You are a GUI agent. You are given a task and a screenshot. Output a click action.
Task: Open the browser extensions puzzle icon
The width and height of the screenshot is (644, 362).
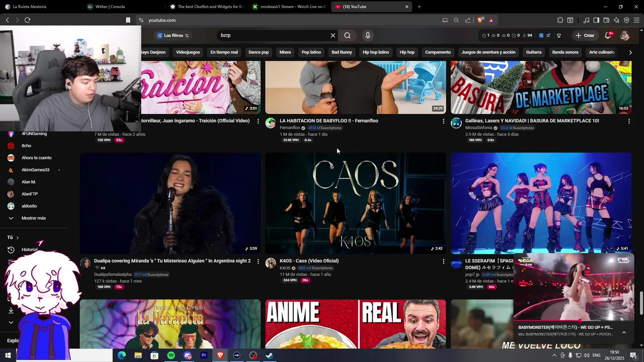[x=560, y=20]
